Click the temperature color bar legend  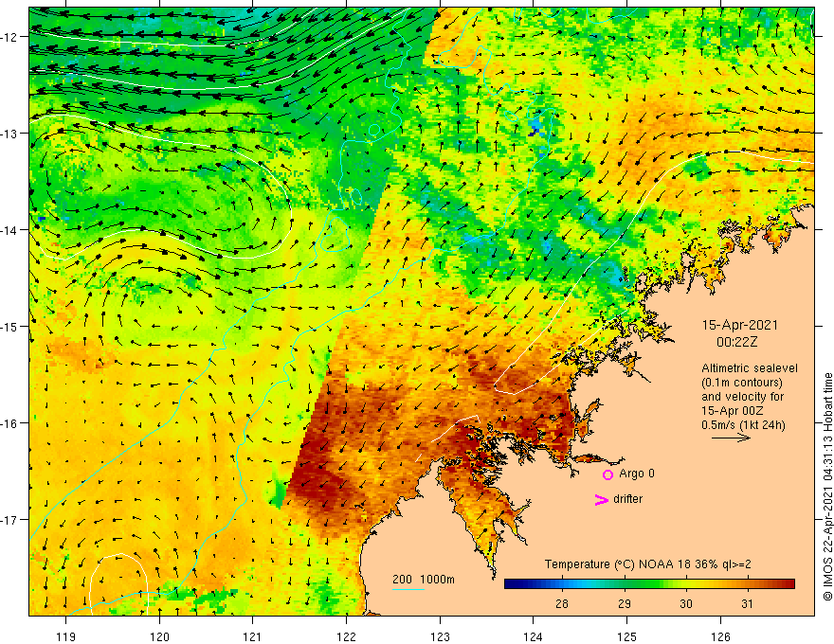(649, 584)
